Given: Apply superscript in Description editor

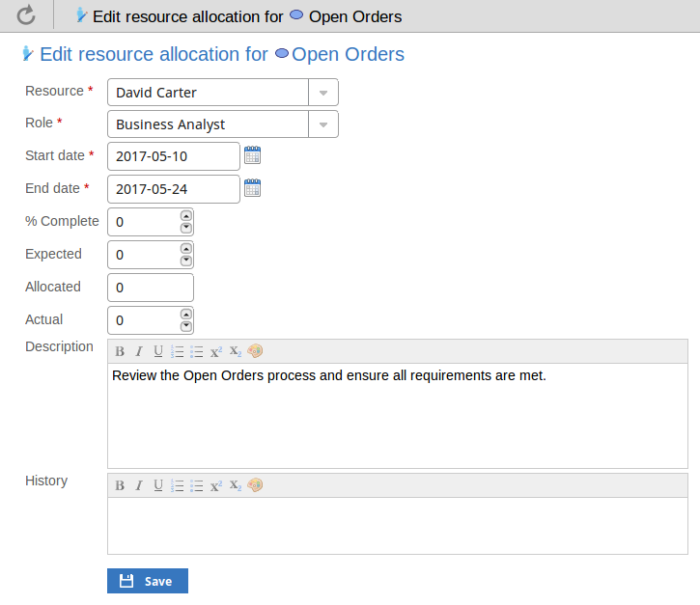Looking at the screenshot, I should click(x=216, y=351).
